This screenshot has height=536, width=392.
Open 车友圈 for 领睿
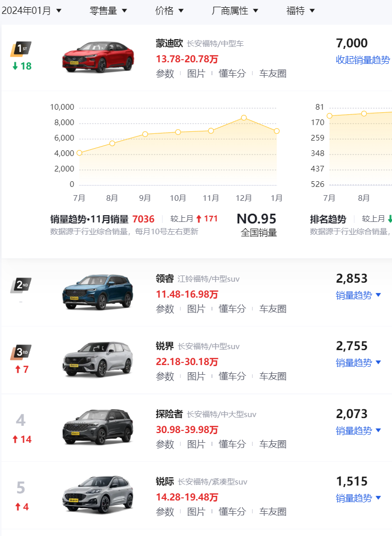click(273, 309)
